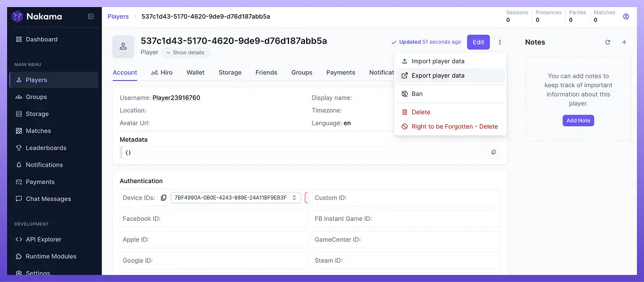Click the Steam ID field

pyautogui.click(x=406, y=260)
